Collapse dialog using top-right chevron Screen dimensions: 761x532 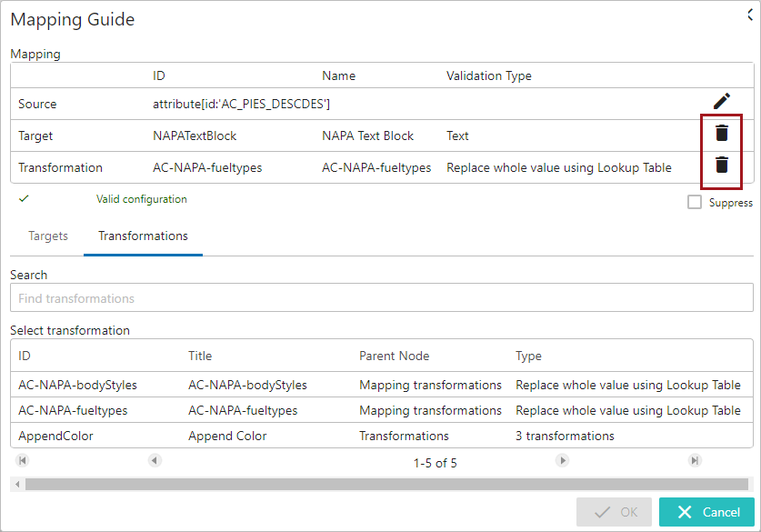[750, 14]
